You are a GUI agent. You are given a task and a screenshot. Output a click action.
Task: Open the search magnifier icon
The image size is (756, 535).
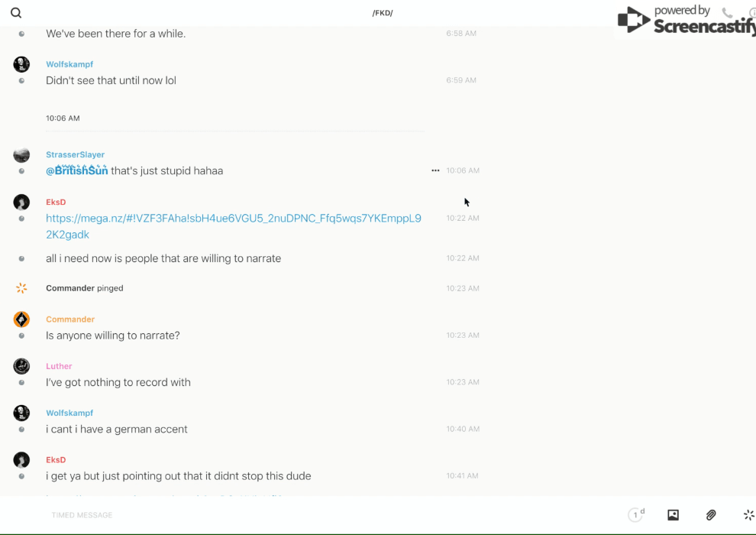(16, 13)
